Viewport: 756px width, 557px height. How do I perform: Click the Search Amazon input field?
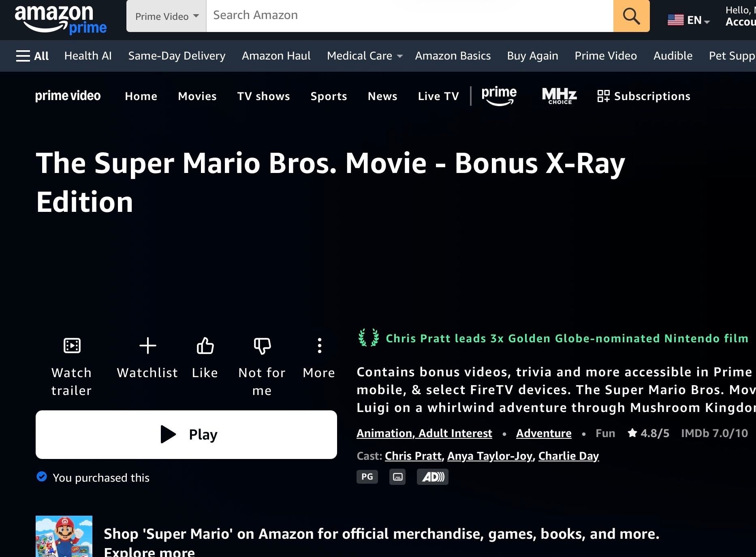(x=409, y=15)
